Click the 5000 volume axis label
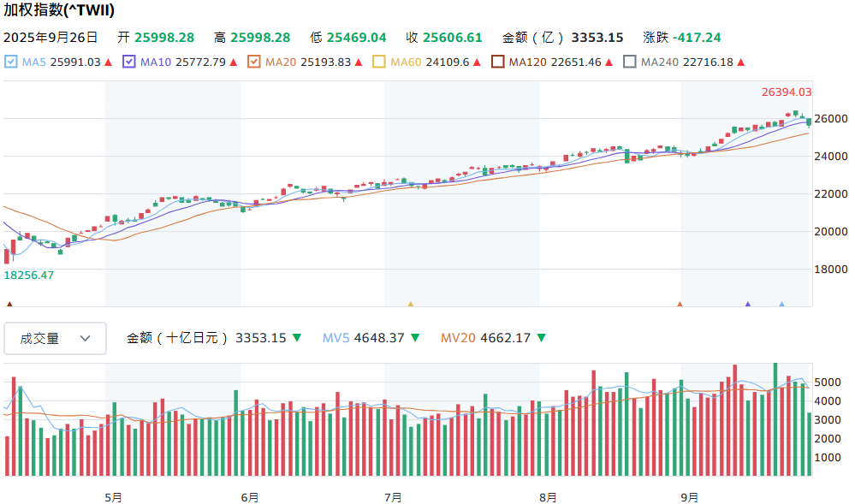Image resolution: width=855 pixels, height=504 pixels. (828, 382)
